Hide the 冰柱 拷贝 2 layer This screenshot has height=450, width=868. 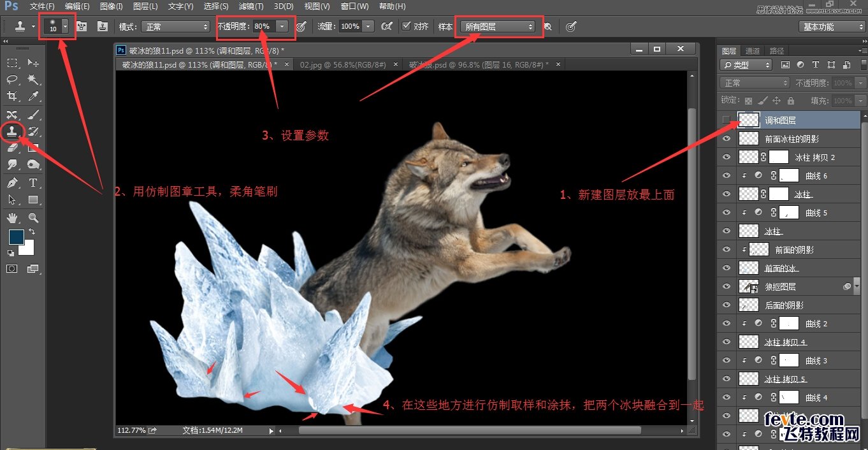click(x=726, y=157)
